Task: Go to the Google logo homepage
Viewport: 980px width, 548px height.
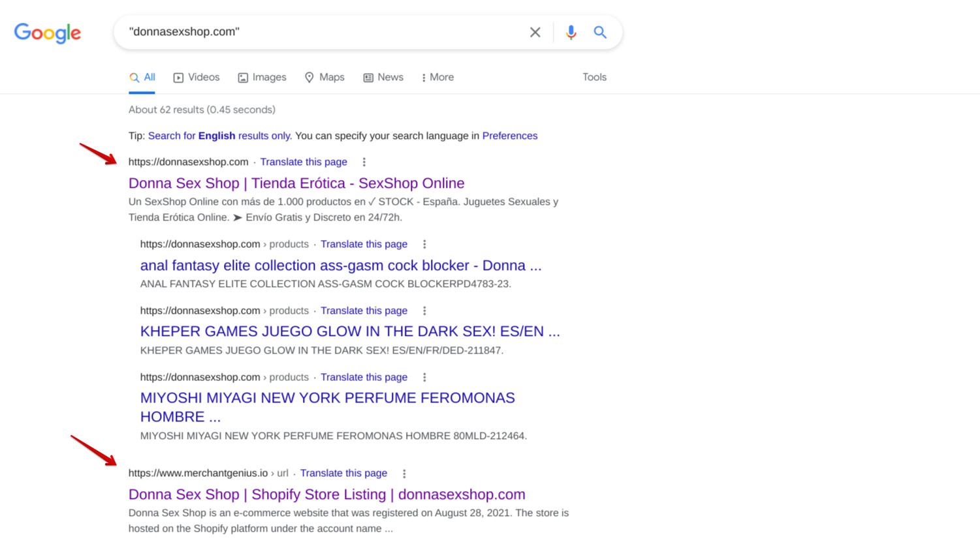Action: tap(48, 33)
